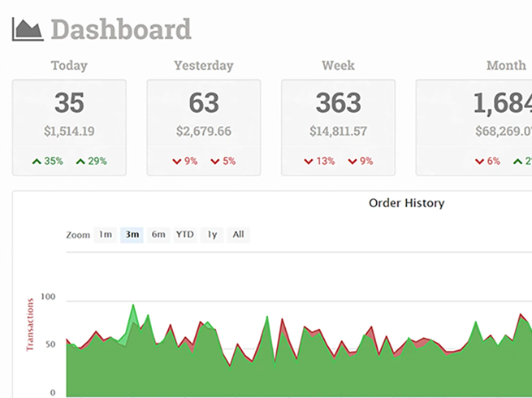This screenshot has width=532, height=398.
Task: Click red down arrow beside Yesterday's 9%
Action: tap(175, 162)
